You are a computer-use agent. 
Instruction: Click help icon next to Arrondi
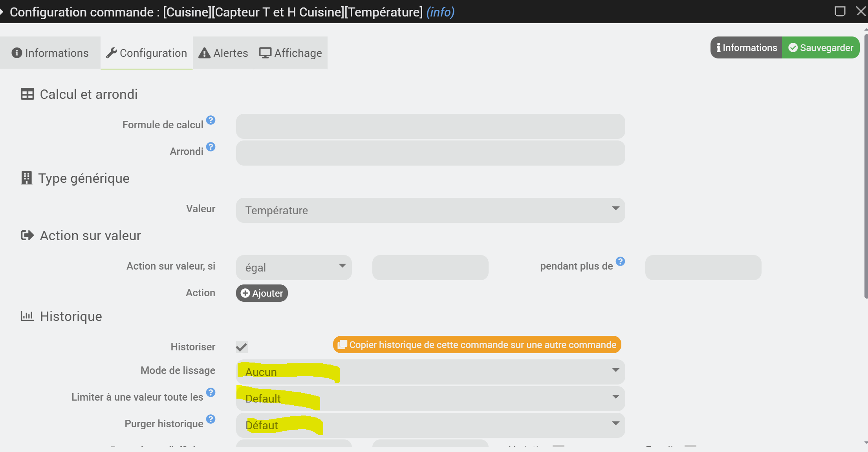coord(211,147)
